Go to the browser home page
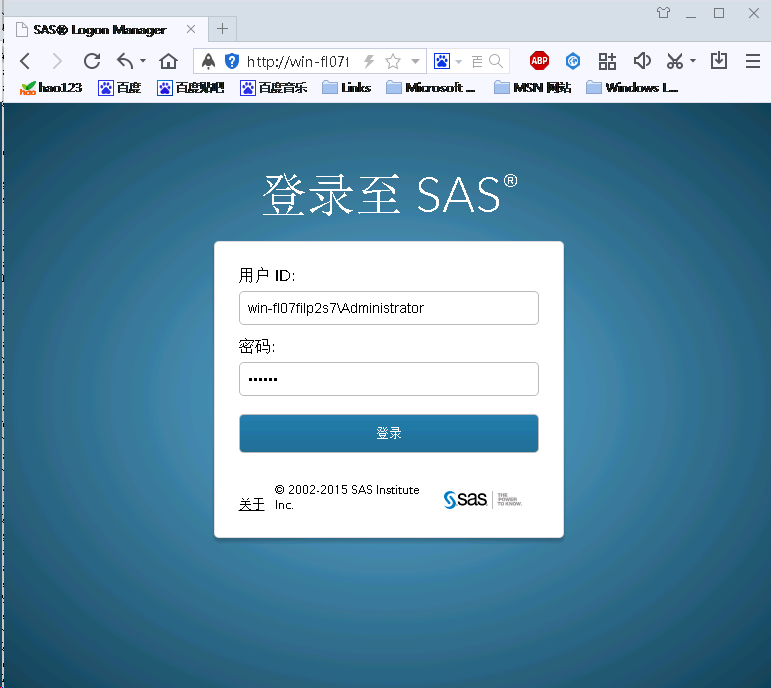 pos(168,61)
